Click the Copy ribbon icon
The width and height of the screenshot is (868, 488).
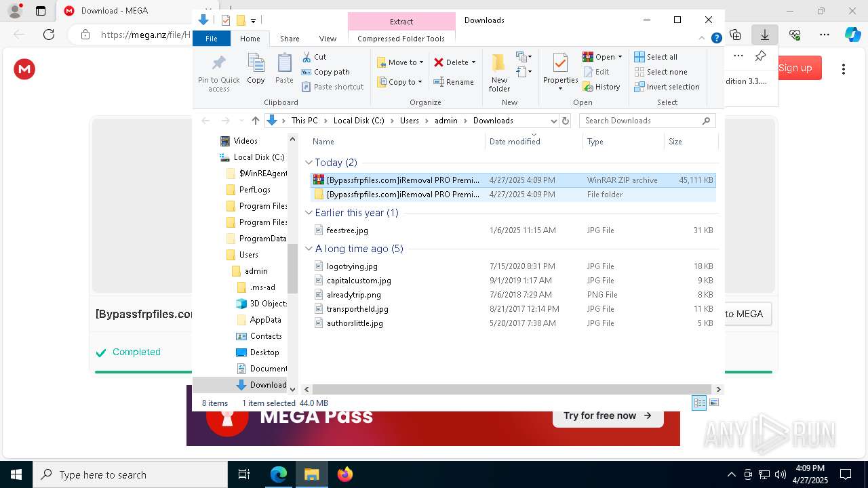tap(256, 68)
